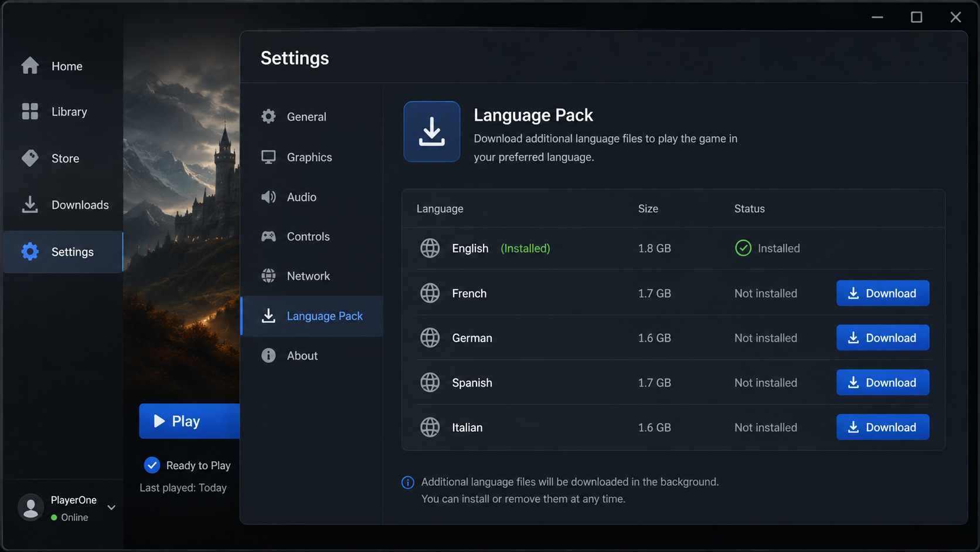Open Controls gamepad icon settings
The height and width of the screenshot is (552, 980).
coord(268,236)
